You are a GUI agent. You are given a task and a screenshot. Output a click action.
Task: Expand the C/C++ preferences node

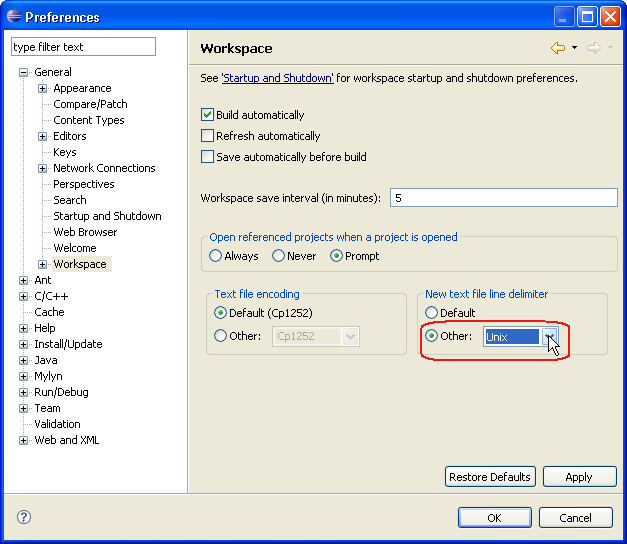[24, 296]
